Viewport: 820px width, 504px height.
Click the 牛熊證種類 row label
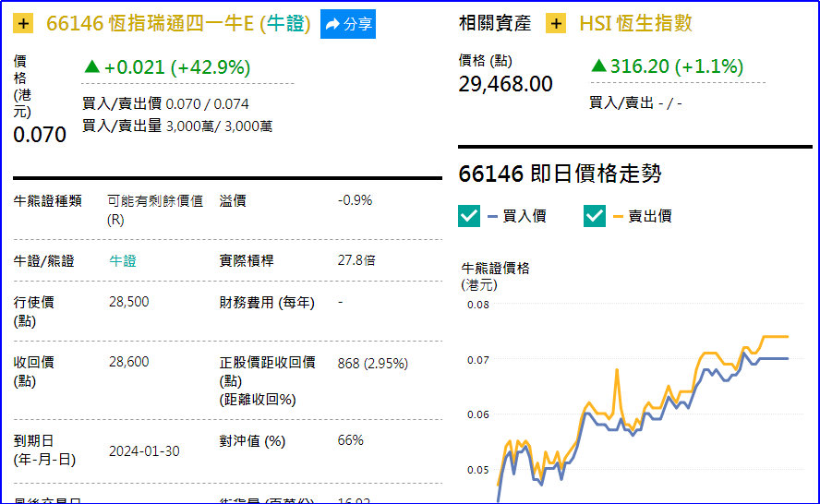(48, 200)
